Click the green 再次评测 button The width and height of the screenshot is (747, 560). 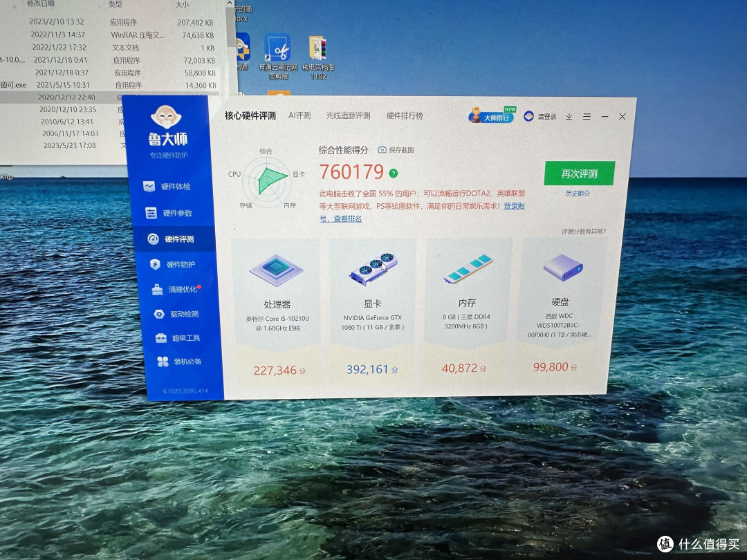point(580,174)
